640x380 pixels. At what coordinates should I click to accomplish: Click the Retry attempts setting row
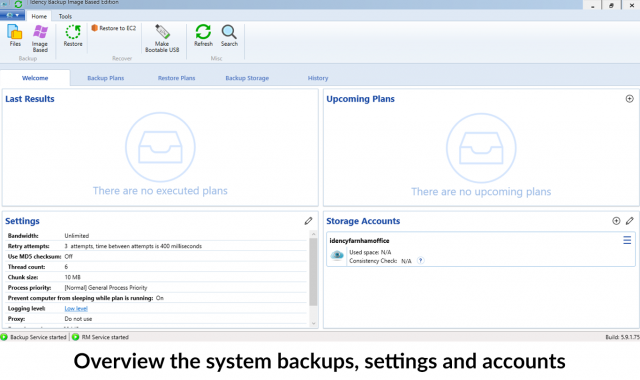[157, 246]
